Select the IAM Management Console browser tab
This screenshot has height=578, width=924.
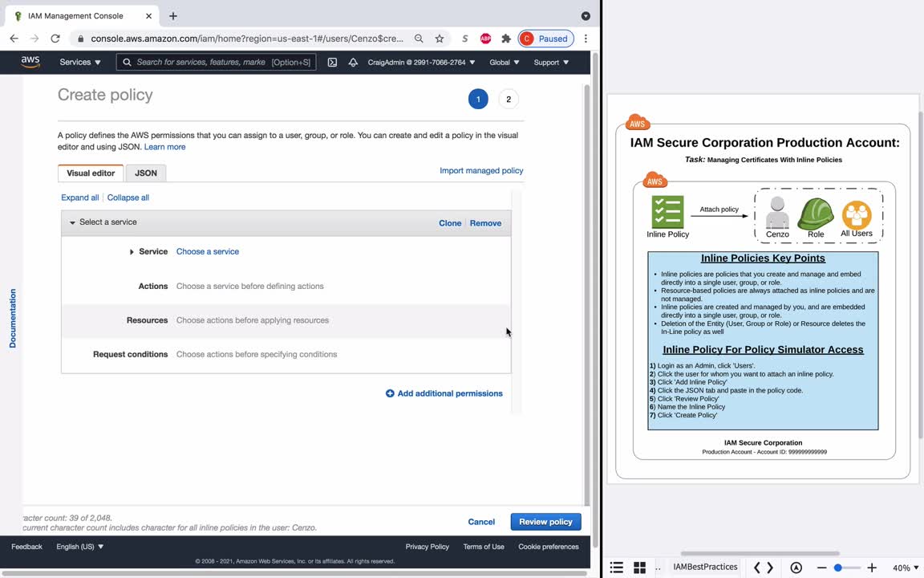point(83,16)
